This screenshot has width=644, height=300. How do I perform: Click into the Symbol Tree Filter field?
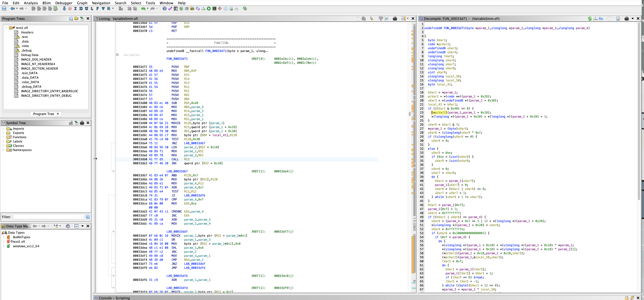pyautogui.click(x=49, y=217)
